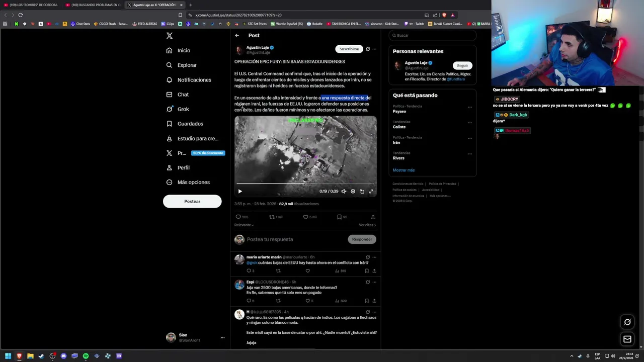
Task: Bookmark mario uriarte marin's reply
Action: pos(367,270)
